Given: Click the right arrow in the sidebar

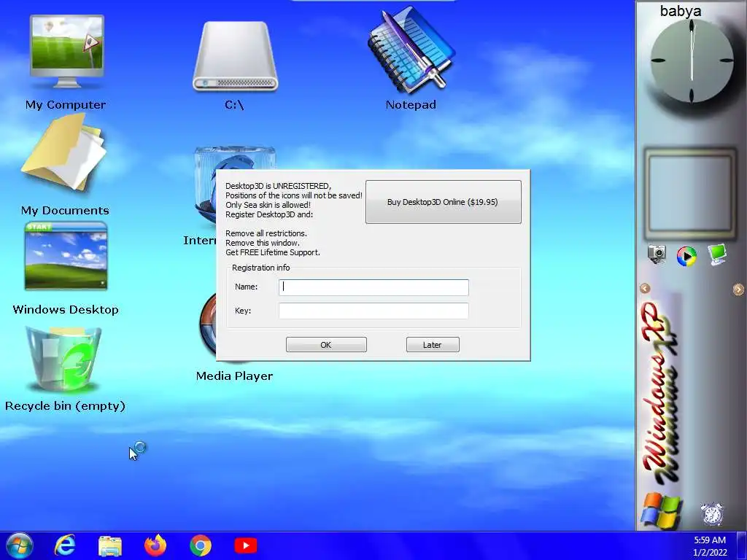Looking at the screenshot, I should click(x=738, y=289).
